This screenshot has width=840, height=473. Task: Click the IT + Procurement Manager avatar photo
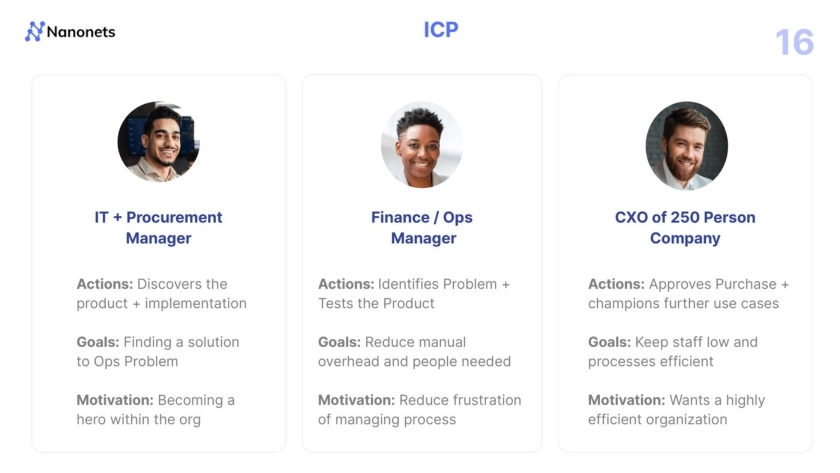(x=158, y=142)
